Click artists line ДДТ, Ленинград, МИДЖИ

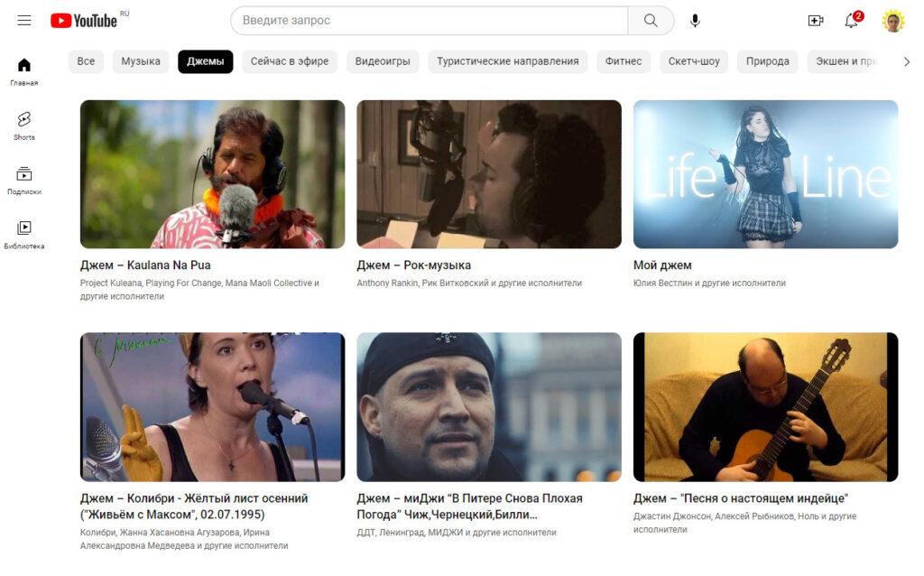pyautogui.click(x=456, y=533)
